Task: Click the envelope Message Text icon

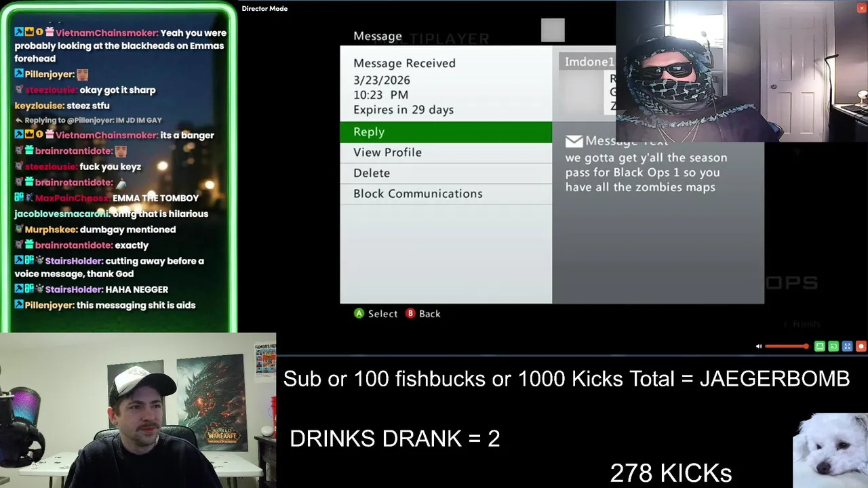Action: tap(574, 141)
